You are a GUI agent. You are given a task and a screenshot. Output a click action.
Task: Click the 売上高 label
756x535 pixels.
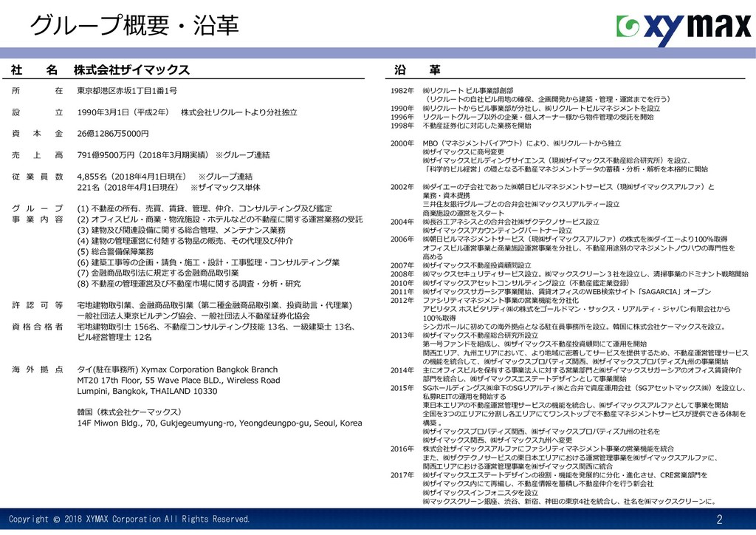[37, 155]
